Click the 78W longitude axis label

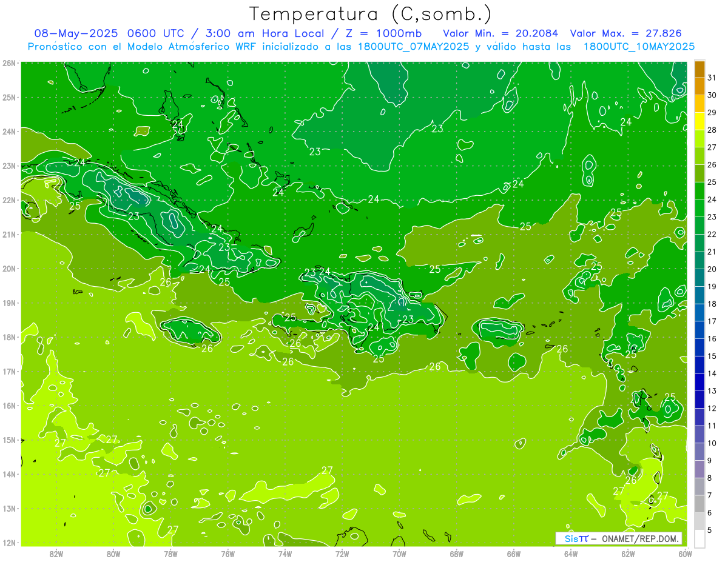[170, 554]
